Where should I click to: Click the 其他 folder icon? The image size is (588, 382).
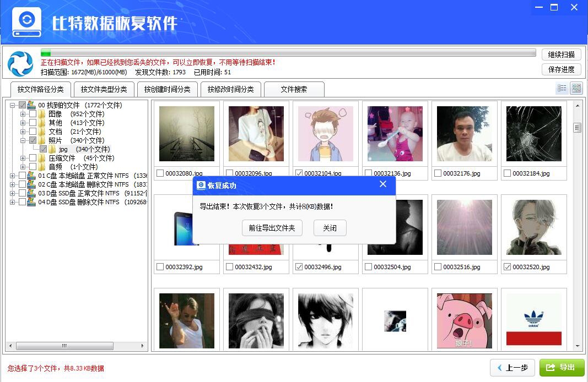click(42, 123)
